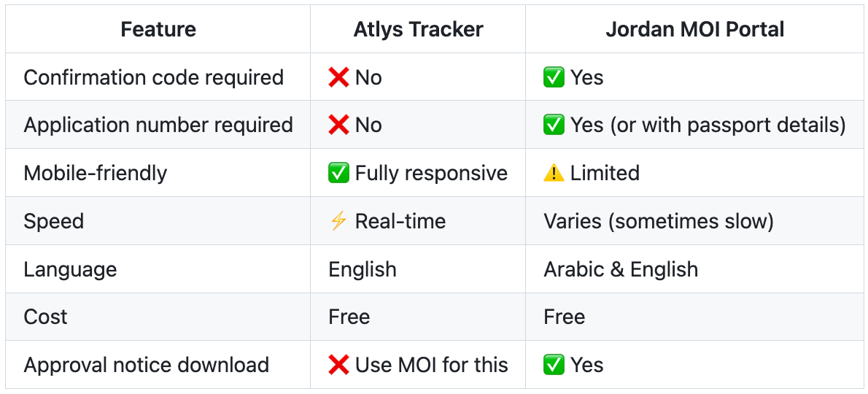Click red X beside Use MOI for this
The height and width of the screenshot is (394, 868).
click(338, 366)
